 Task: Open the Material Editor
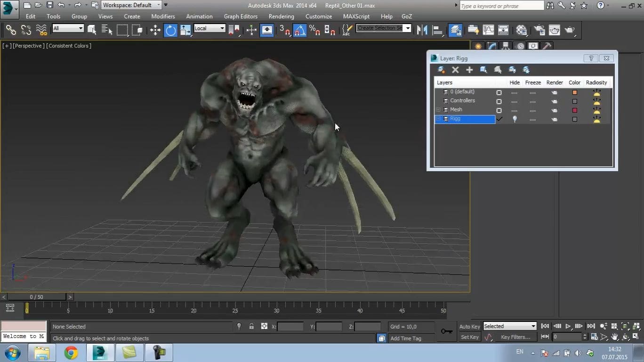coord(521,30)
